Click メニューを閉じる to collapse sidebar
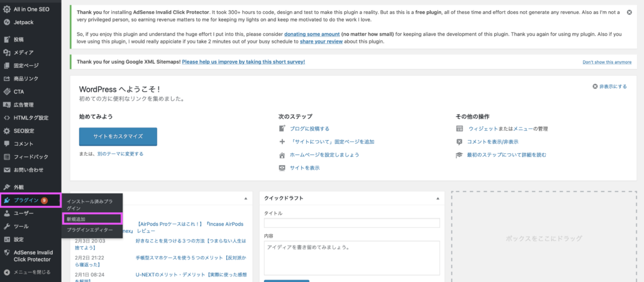 31,272
